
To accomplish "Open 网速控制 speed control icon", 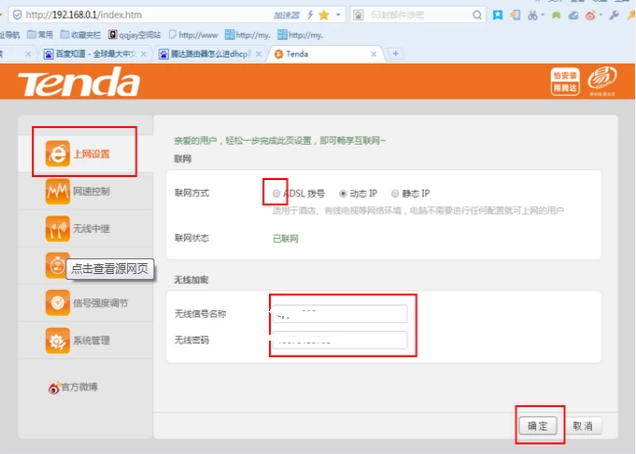I will (x=57, y=190).
